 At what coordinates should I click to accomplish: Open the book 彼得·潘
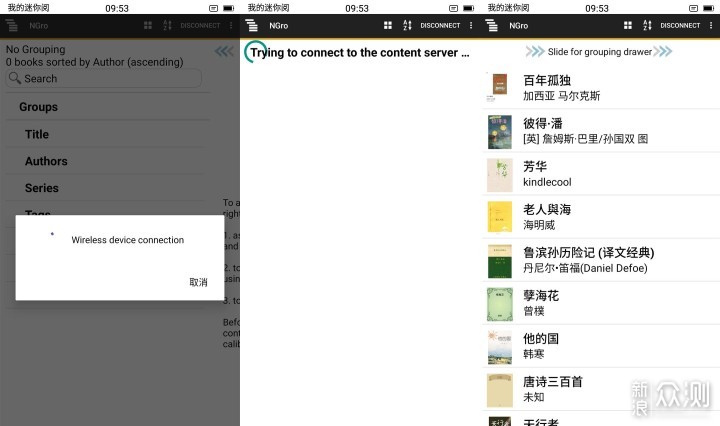[601, 131]
